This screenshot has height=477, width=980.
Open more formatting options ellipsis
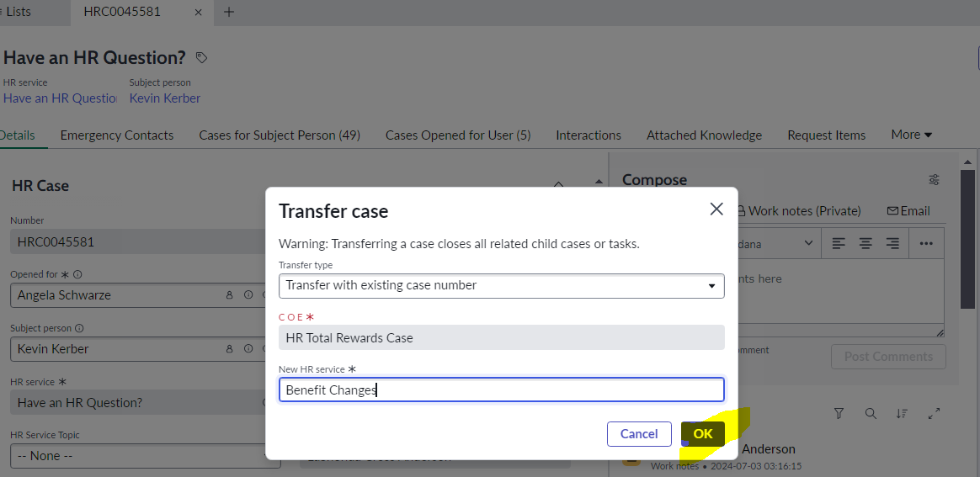pos(926,243)
